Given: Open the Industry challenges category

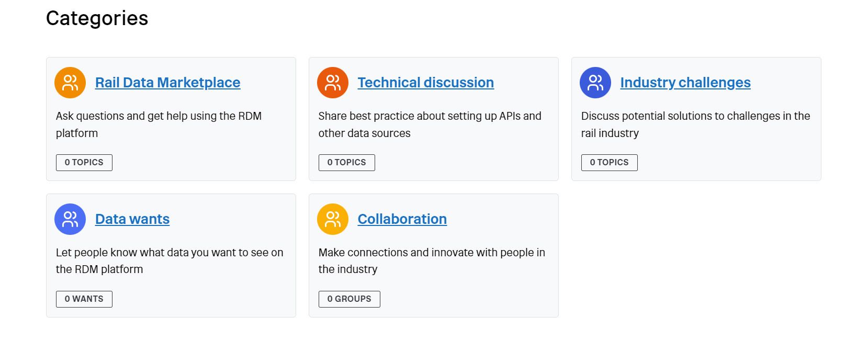Looking at the screenshot, I should pos(685,82).
